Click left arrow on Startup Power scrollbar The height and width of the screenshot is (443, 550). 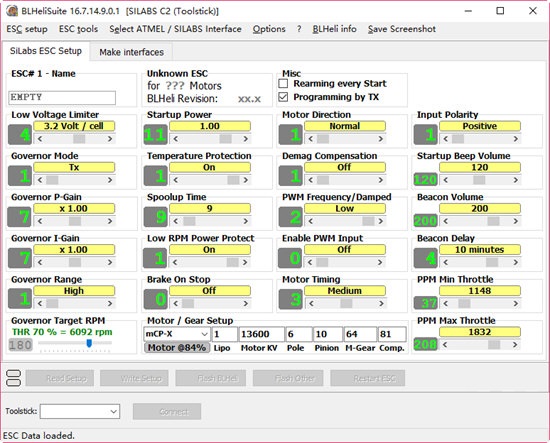(175, 139)
